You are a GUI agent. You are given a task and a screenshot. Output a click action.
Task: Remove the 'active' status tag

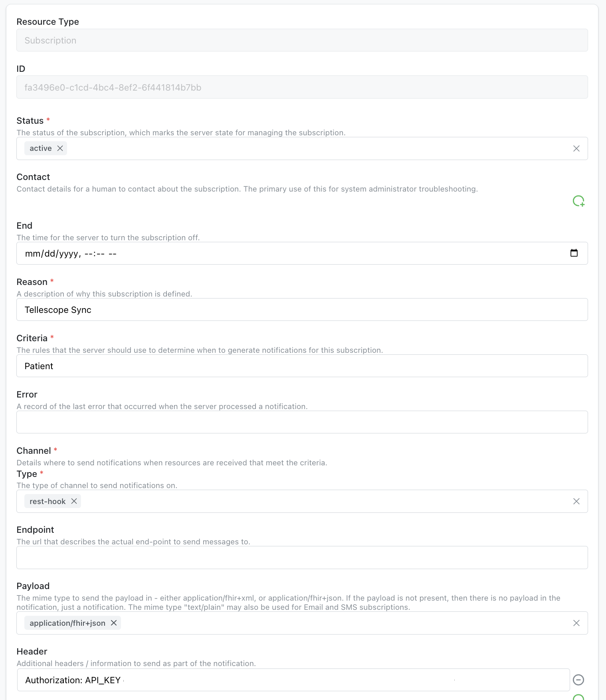[x=60, y=148]
